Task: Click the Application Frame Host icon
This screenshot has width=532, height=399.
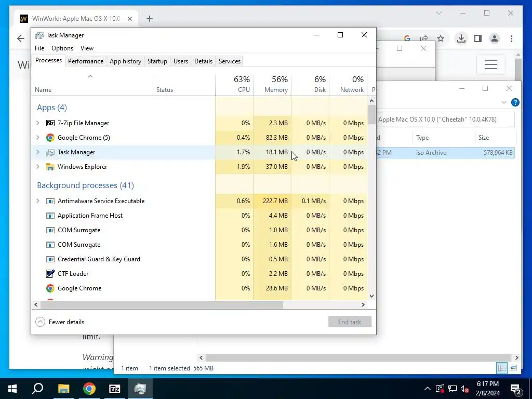Action: coord(50,216)
